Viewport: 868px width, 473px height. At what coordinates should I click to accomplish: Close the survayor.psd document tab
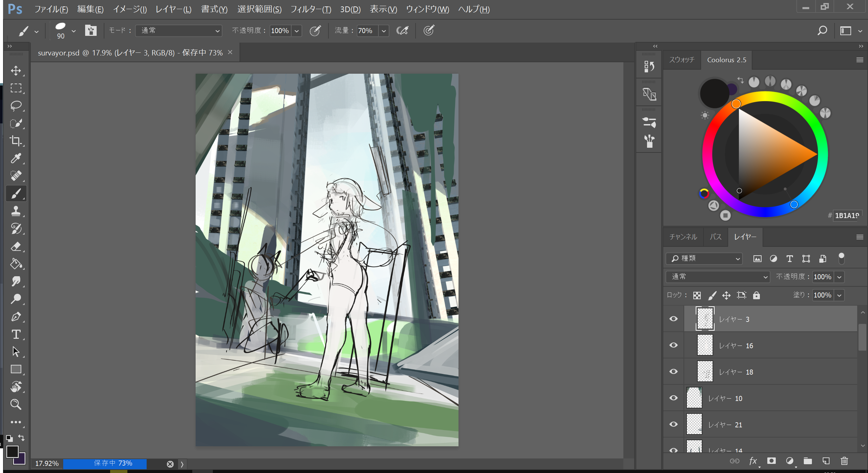[x=230, y=52]
